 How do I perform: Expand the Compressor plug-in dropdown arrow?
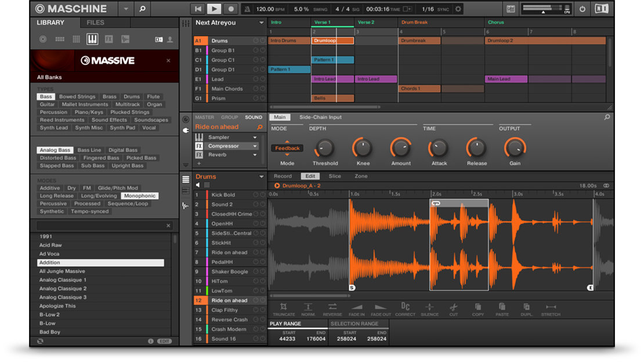point(255,146)
